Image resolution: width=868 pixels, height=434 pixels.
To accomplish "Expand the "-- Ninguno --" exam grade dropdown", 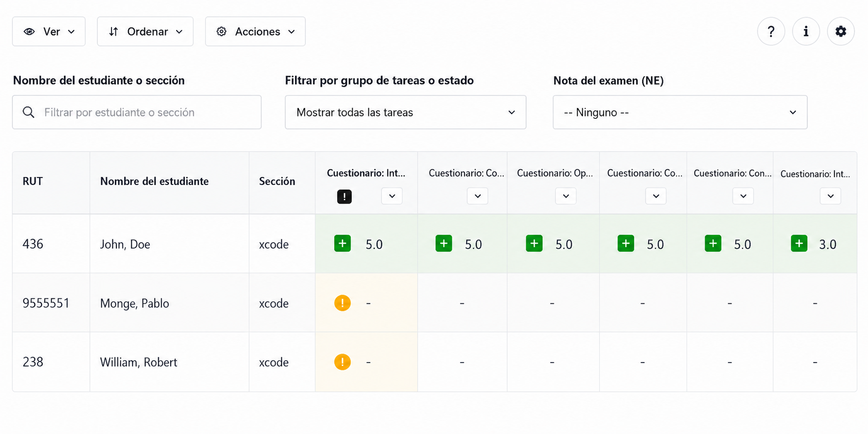I will point(680,112).
